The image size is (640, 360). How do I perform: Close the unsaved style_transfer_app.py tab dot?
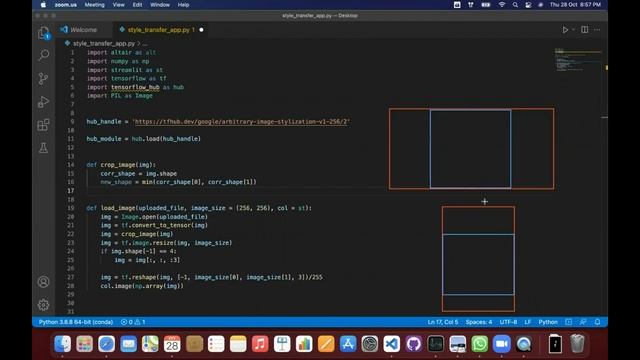(201, 30)
